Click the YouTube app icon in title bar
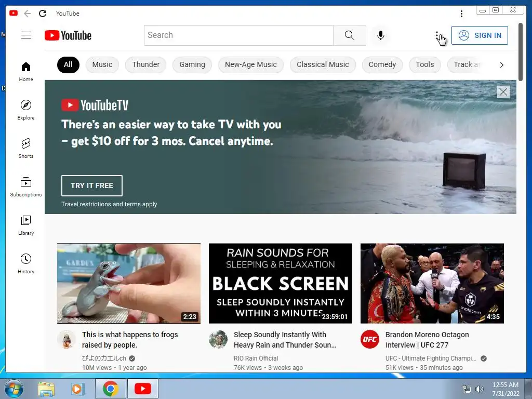This screenshot has height=399, width=532. pos(14,13)
